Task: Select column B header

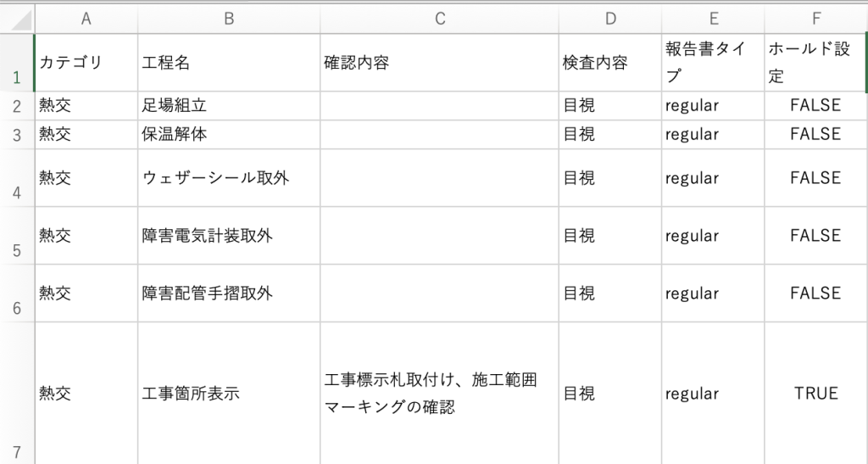Action: pos(229,19)
